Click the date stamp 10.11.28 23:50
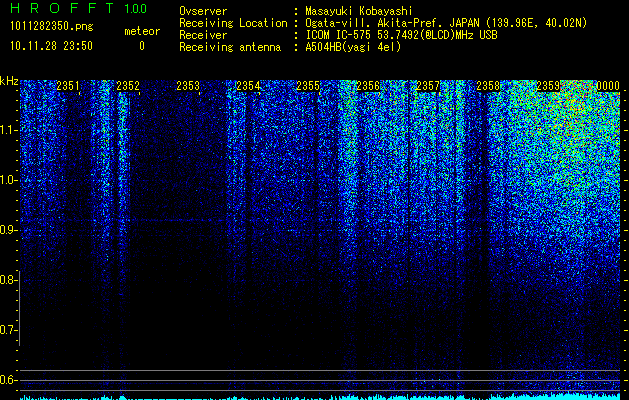Viewport: 629px width, 400px height. [x=51, y=46]
